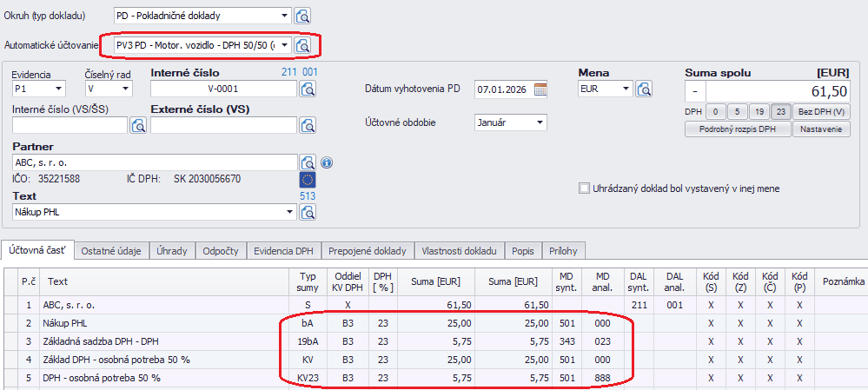The width and height of the screenshot is (868, 390).
Task: Open the Úhrady tab
Action: tap(172, 251)
